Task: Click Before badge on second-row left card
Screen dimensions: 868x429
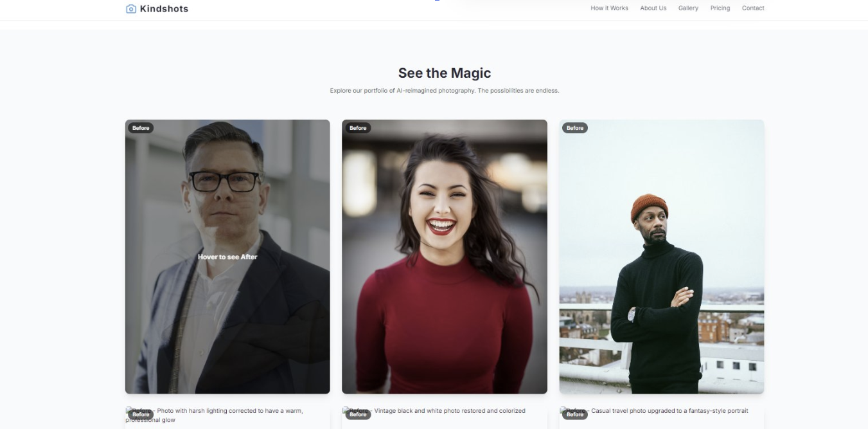Action: (141, 415)
